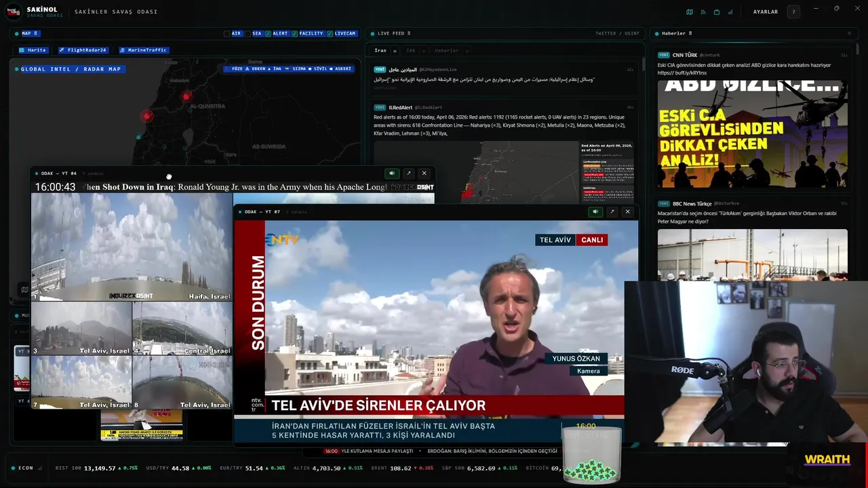Screen dimensions: 868x488
Task: Disable the ALERT layer checkbox
Action: point(269,33)
